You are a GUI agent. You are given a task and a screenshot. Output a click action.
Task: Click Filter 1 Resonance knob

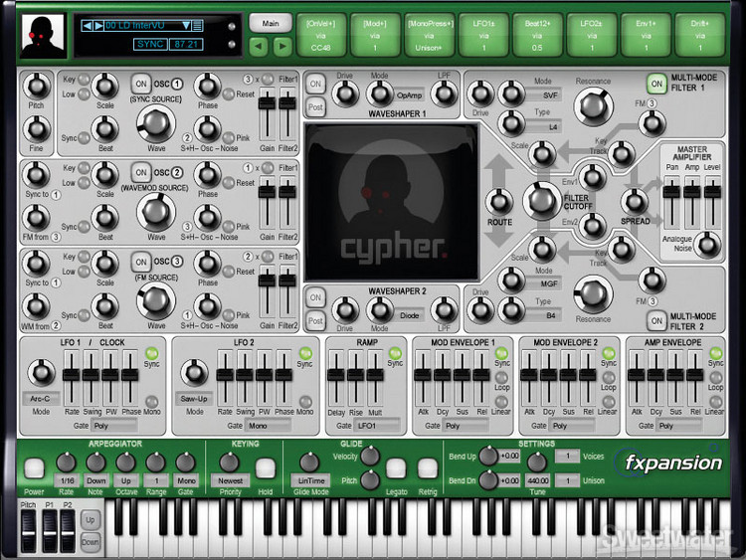[x=593, y=106]
